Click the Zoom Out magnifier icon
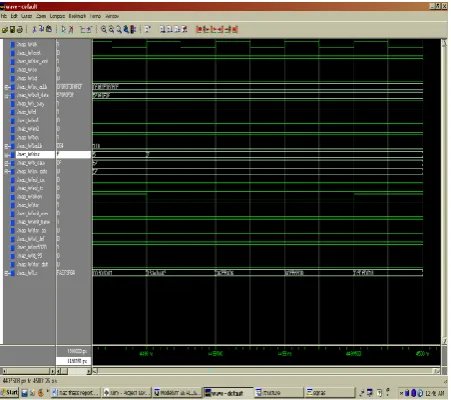The width and height of the screenshot is (451, 400). coord(111,30)
